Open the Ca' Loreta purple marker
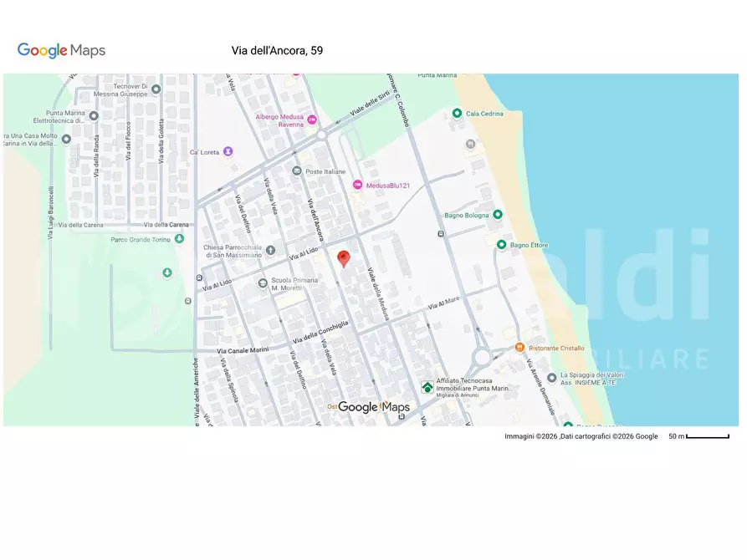This screenshot has height=560, width=747. pos(228,152)
